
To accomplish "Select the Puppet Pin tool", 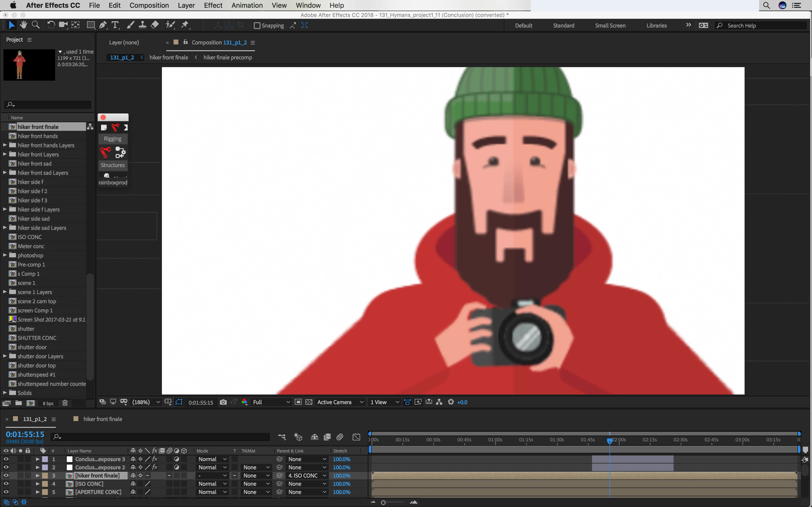I will tap(185, 25).
